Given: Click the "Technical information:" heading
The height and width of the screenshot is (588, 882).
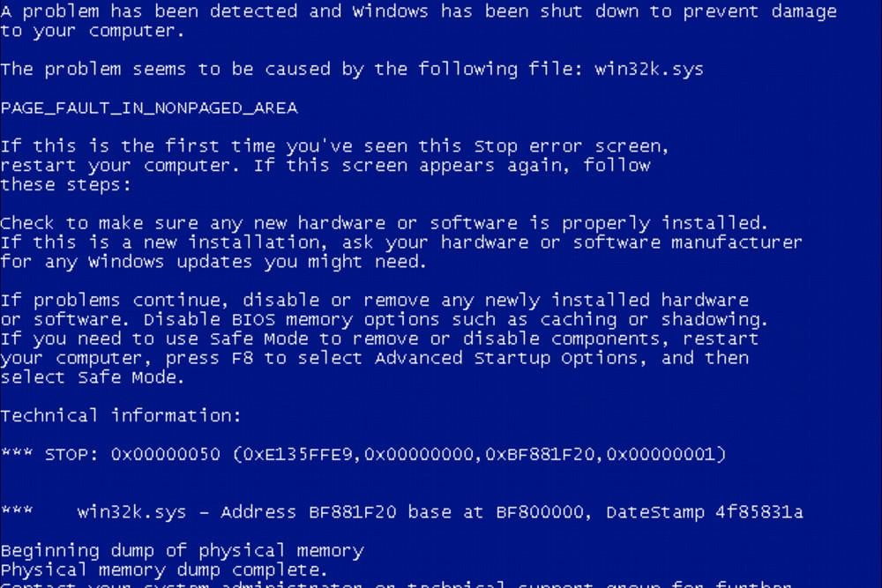Looking at the screenshot, I should [x=121, y=415].
